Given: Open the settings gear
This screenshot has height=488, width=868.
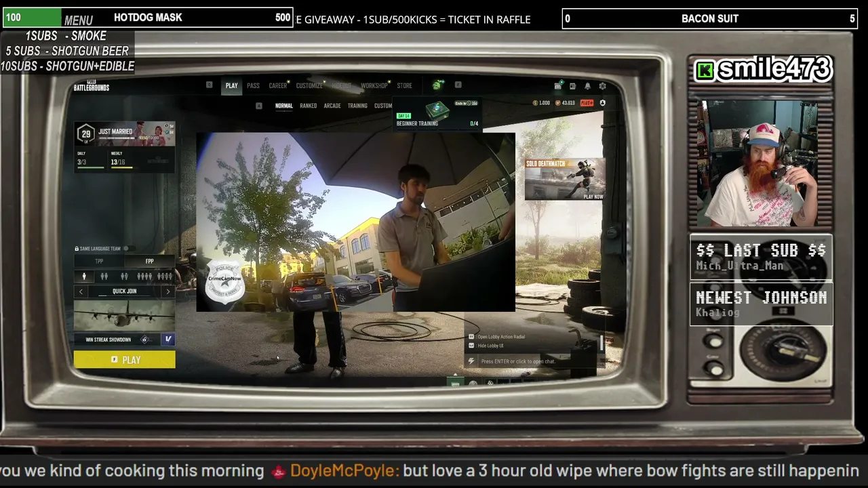Looking at the screenshot, I should 602,86.
